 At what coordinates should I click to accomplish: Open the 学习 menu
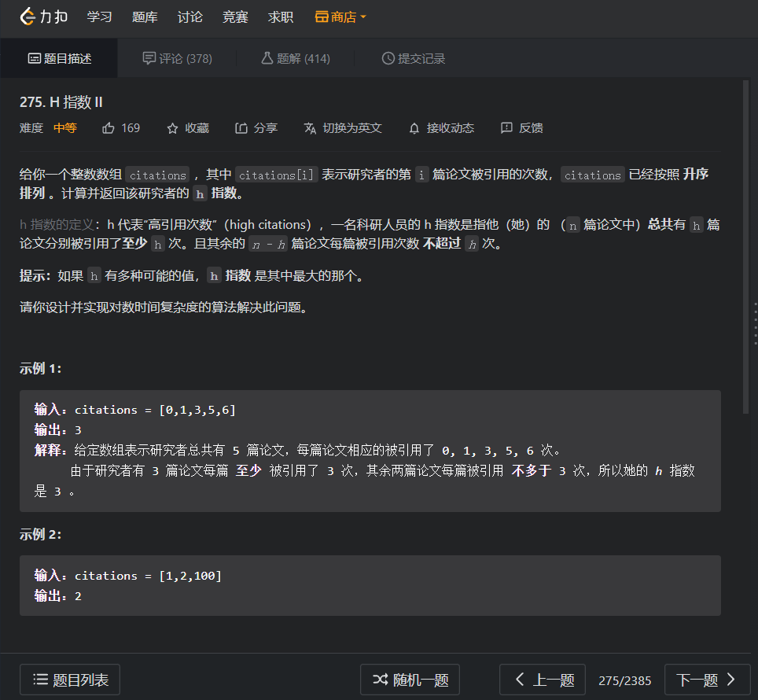(100, 17)
